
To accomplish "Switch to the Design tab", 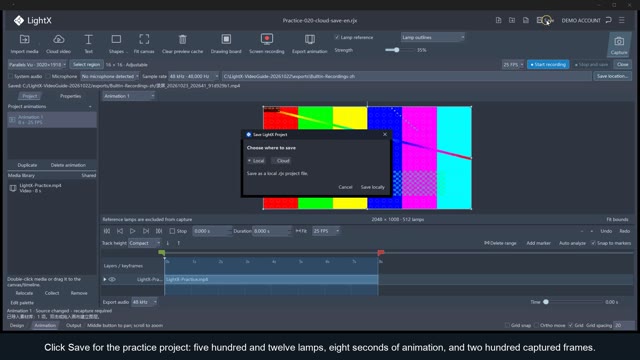I will (x=17, y=325).
